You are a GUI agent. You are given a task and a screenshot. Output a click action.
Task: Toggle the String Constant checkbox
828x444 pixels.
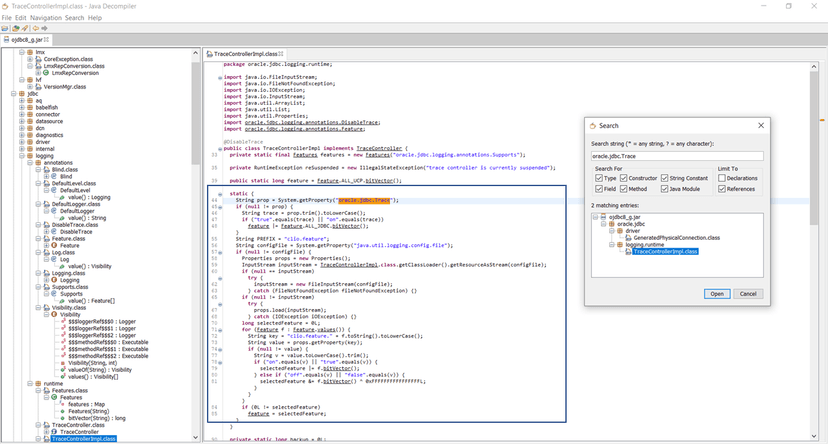[664, 179]
